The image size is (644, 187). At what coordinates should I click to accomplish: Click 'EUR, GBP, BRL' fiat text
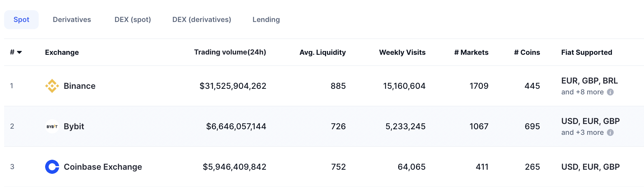pyautogui.click(x=590, y=81)
